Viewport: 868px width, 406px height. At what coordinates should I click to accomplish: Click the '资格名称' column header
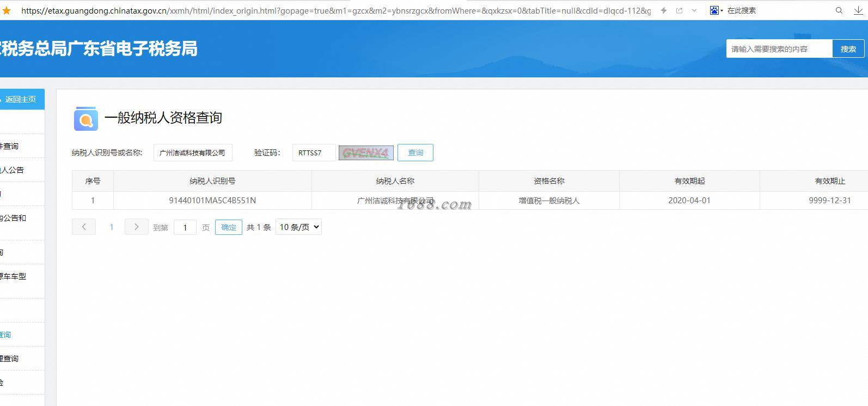[549, 181]
